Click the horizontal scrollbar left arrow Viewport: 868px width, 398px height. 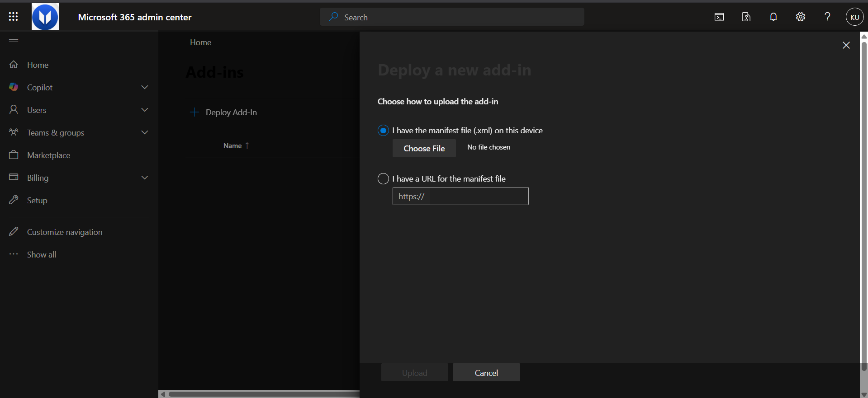163,394
